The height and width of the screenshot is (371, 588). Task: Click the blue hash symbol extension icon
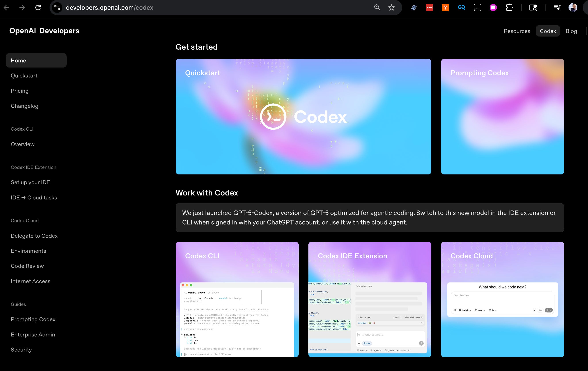pyautogui.click(x=414, y=8)
